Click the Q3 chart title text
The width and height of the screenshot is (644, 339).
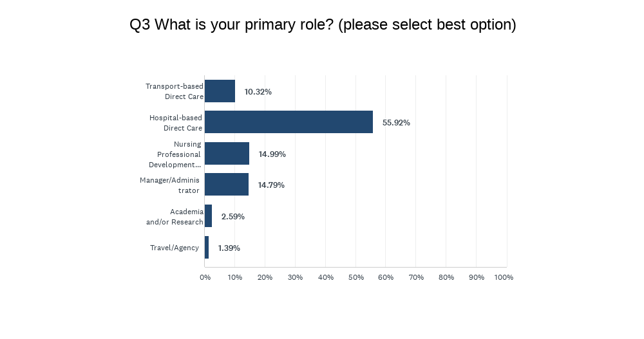click(323, 25)
